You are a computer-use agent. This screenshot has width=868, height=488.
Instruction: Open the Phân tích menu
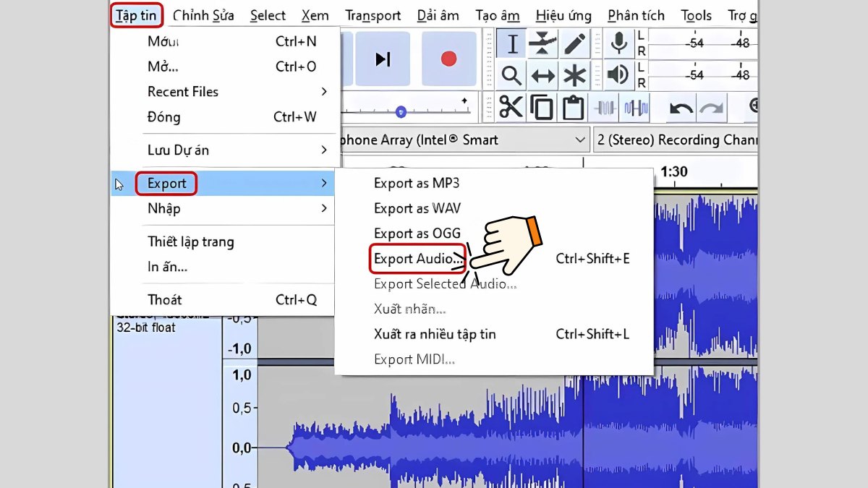tap(637, 15)
